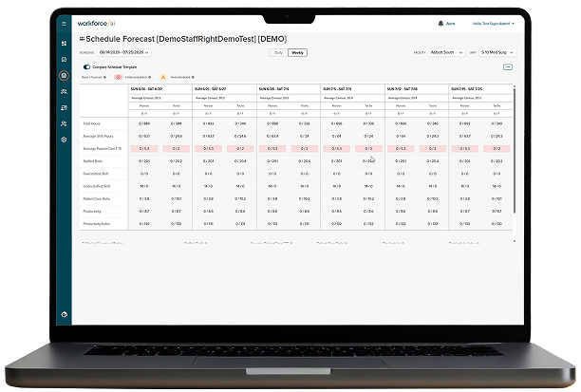The image size is (581, 392).
Task: Open the help icon at the sidebar bottom
Action: coord(64,314)
